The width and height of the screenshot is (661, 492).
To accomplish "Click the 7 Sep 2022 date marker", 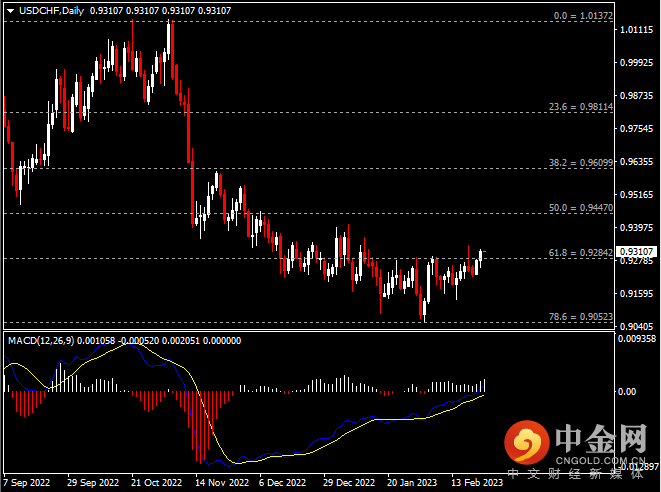I will [x=28, y=480].
